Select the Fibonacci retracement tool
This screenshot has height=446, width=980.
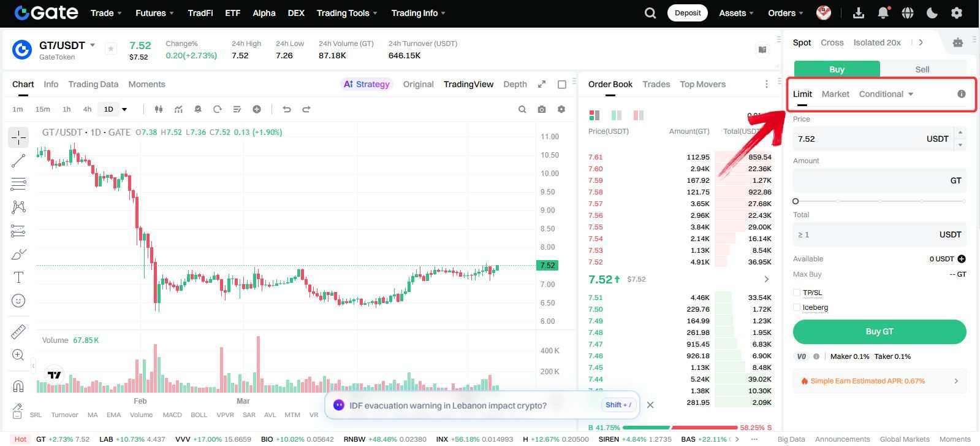(x=18, y=184)
